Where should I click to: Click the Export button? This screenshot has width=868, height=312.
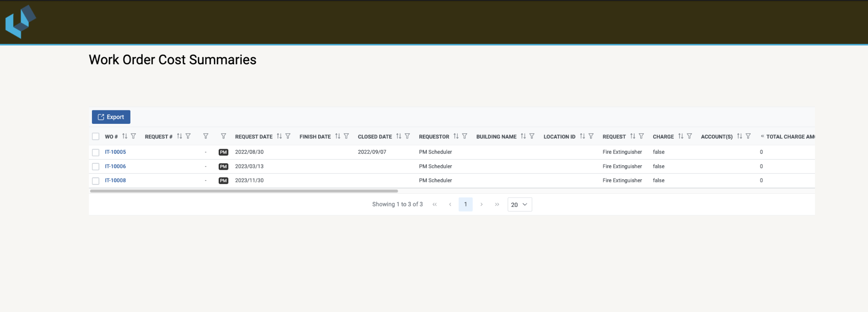click(x=111, y=117)
